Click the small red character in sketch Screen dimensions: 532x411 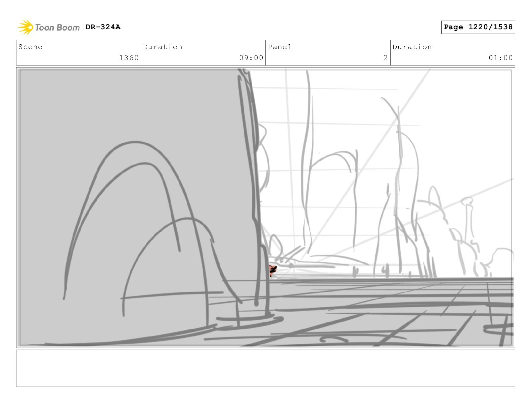coord(272,270)
